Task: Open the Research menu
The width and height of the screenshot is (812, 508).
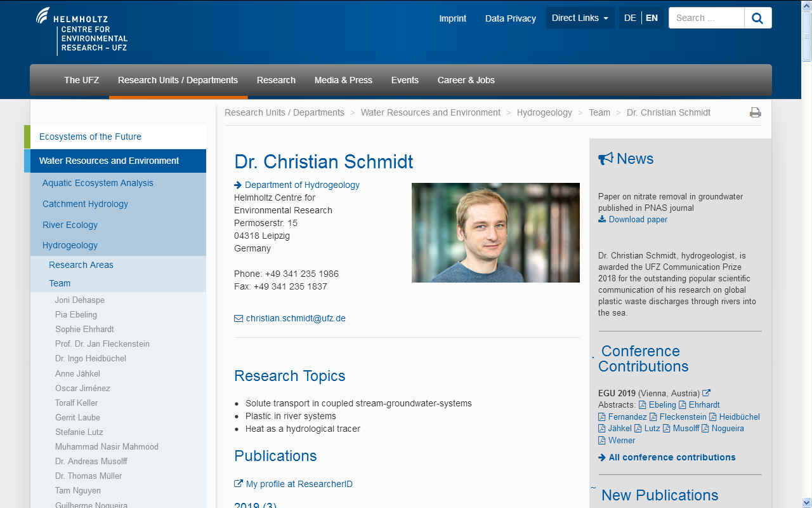Action: [x=276, y=80]
